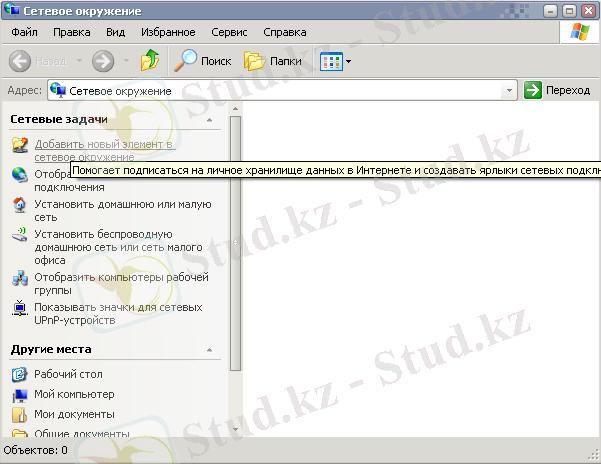The width and height of the screenshot is (601, 464).
Task: Open the Избранное menu
Action: [x=168, y=32]
